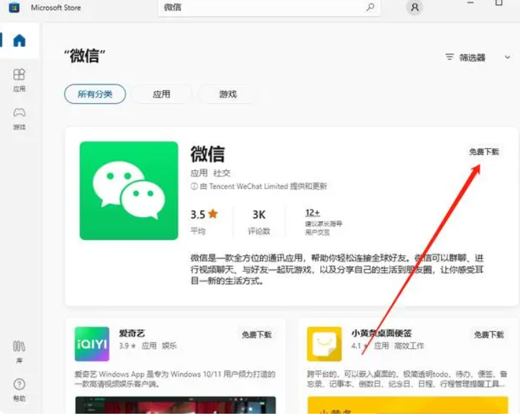
Task: Click 免费下载 button for 微信
Action: click(483, 152)
